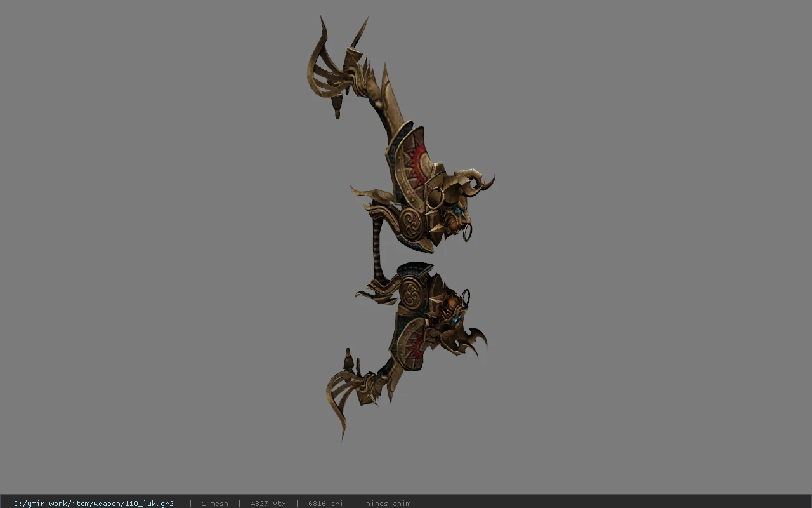
Task: Click the '6816 tri' triangle count
Action: point(325,504)
